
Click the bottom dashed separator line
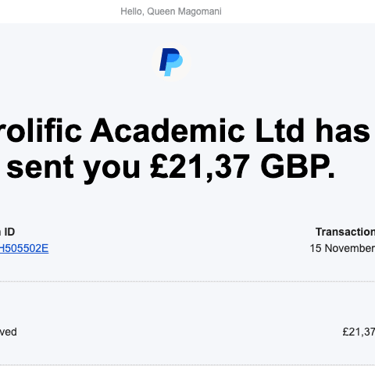coord(187,364)
